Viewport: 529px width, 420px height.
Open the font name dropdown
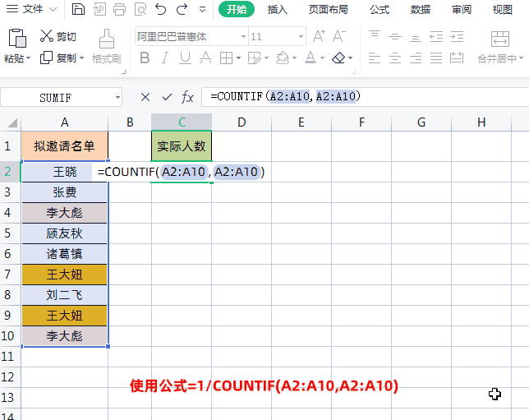click(243, 36)
